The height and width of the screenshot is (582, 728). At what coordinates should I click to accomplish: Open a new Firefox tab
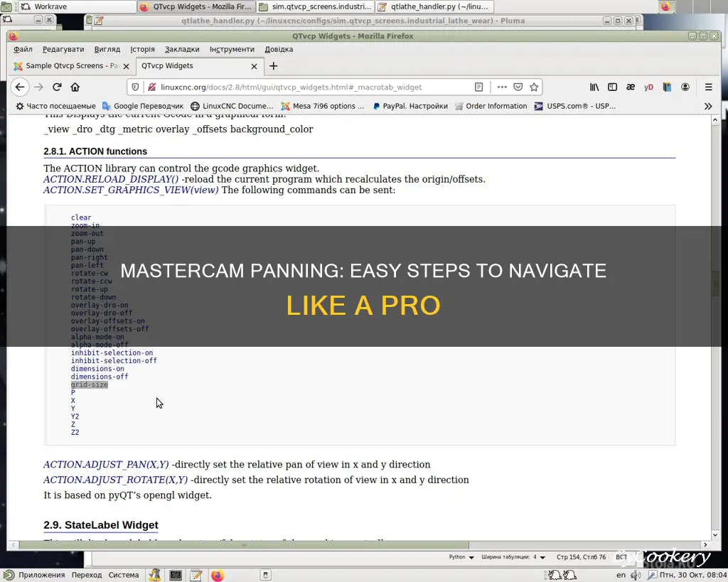coord(274,66)
